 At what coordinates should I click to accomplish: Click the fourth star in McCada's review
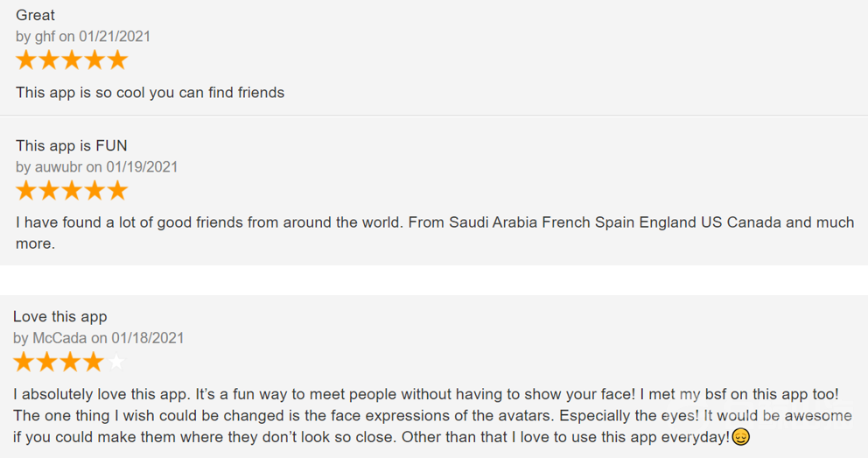coord(92,361)
